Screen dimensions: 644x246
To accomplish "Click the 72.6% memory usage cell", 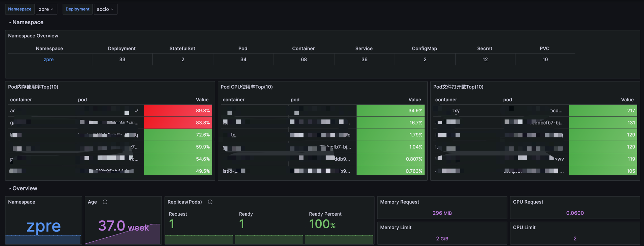I will 178,135.
